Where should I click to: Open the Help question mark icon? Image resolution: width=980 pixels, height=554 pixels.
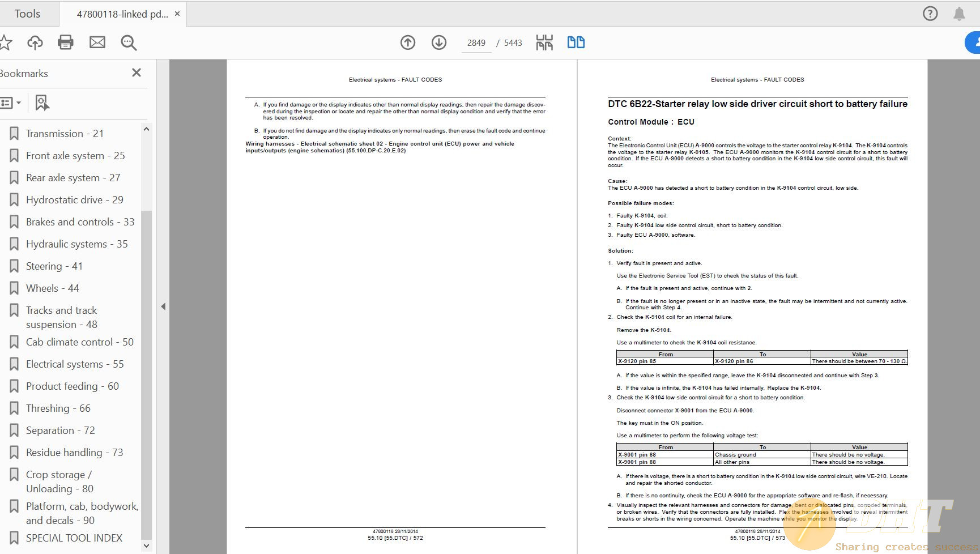click(x=930, y=14)
